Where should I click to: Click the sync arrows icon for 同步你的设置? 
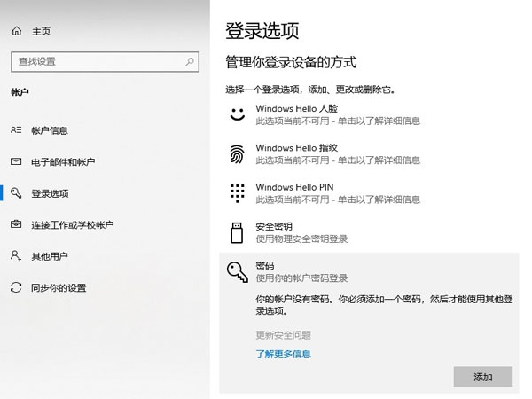point(15,287)
